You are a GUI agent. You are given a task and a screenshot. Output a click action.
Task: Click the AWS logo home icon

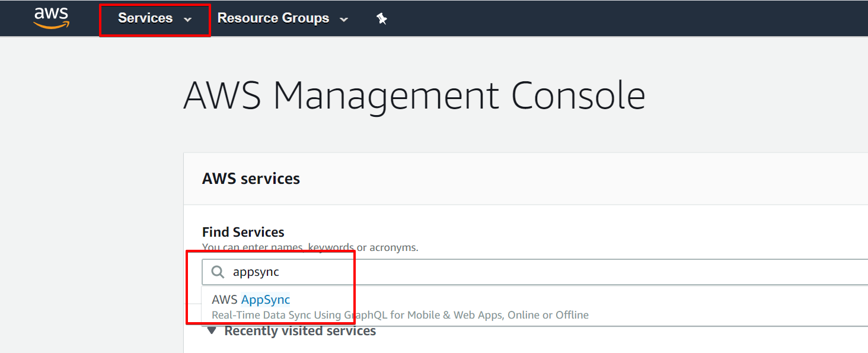[52, 18]
